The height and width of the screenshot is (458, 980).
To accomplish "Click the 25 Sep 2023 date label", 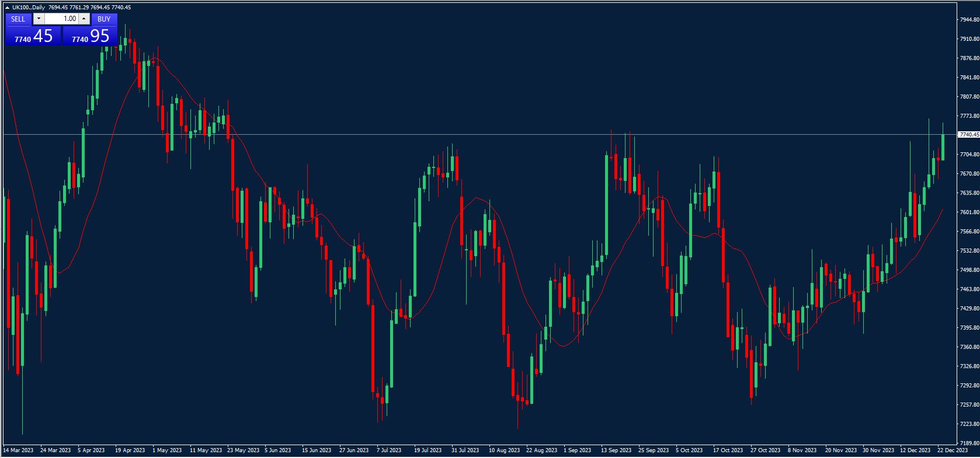I will tap(654, 450).
